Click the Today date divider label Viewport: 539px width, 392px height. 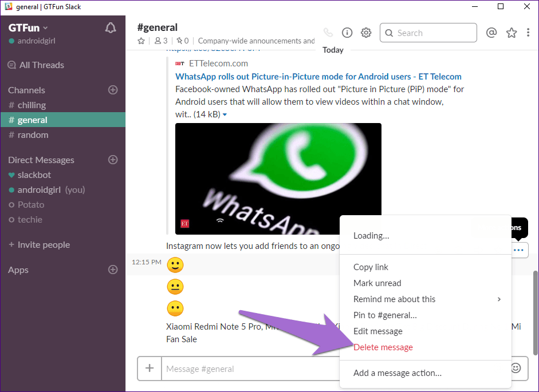pyautogui.click(x=333, y=50)
